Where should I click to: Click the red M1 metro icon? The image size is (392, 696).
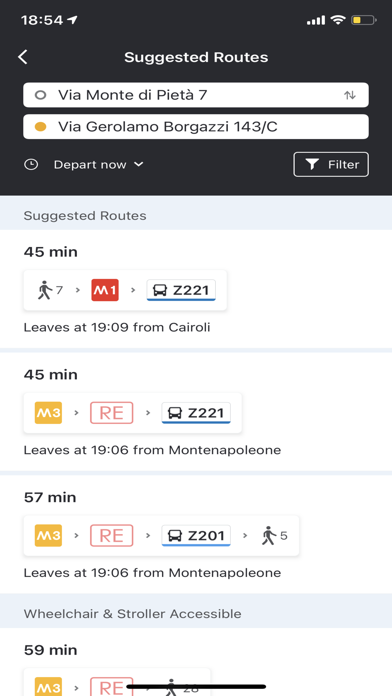tap(105, 290)
